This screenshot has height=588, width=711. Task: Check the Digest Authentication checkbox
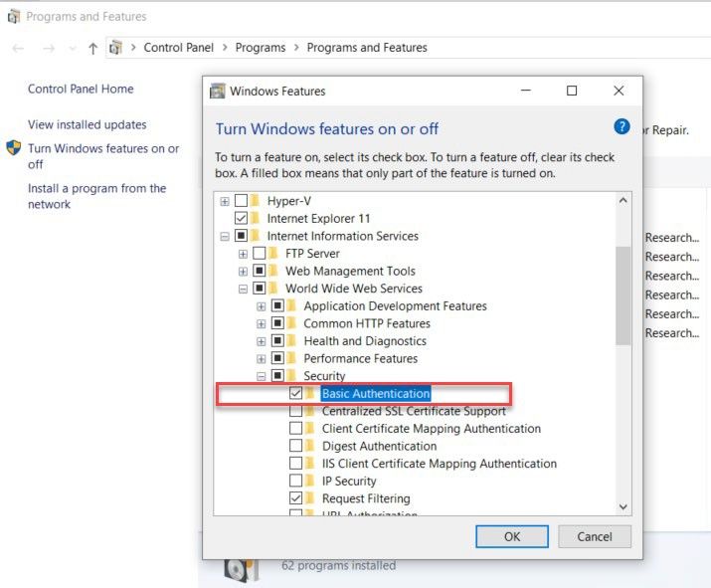[x=295, y=446]
